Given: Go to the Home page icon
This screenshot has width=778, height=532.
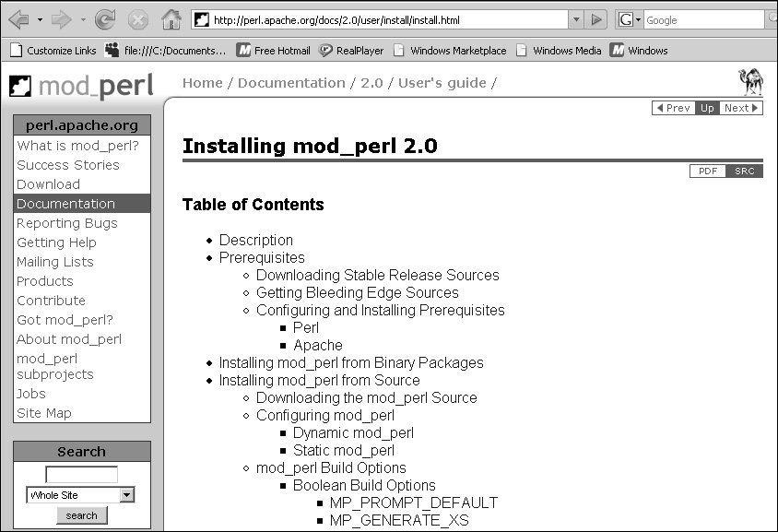Looking at the screenshot, I should (x=171, y=19).
